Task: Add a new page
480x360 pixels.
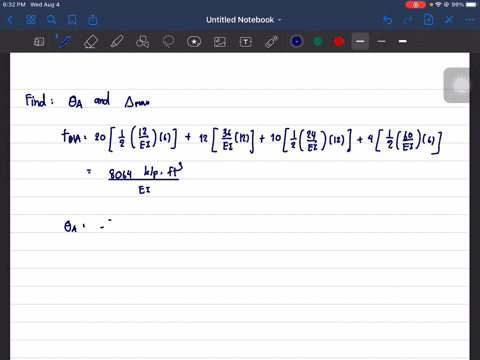Action: click(x=428, y=20)
